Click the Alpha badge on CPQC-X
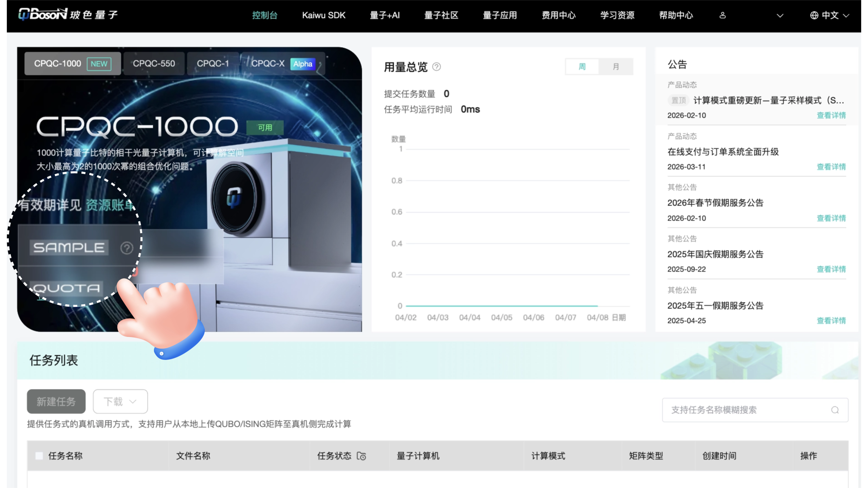The height and width of the screenshot is (488, 868). pyautogui.click(x=302, y=64)
